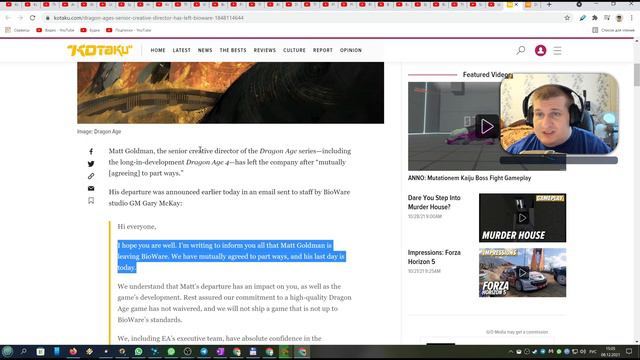Open the REPORT nav section

[323, 50]
